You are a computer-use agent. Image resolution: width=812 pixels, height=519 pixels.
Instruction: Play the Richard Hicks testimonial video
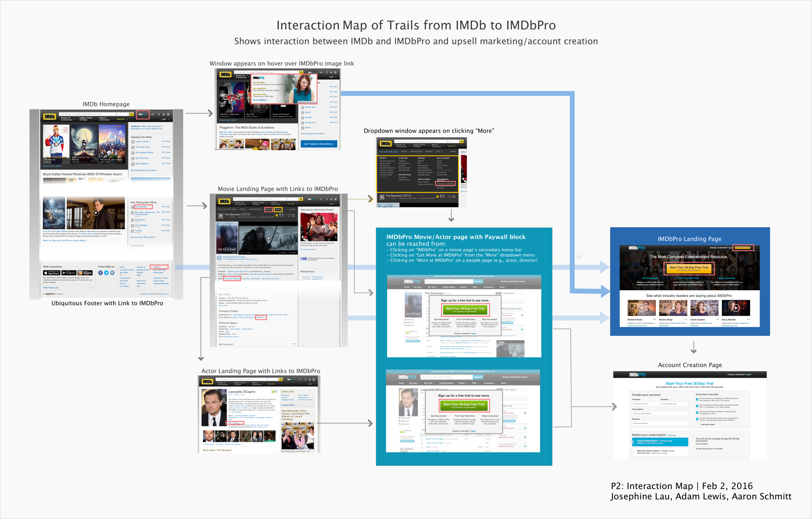(642, 308)
